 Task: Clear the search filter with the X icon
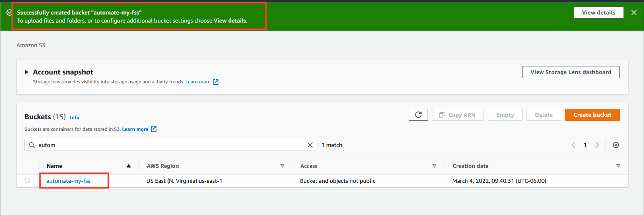pyautogui.click(x=310, y=145)
